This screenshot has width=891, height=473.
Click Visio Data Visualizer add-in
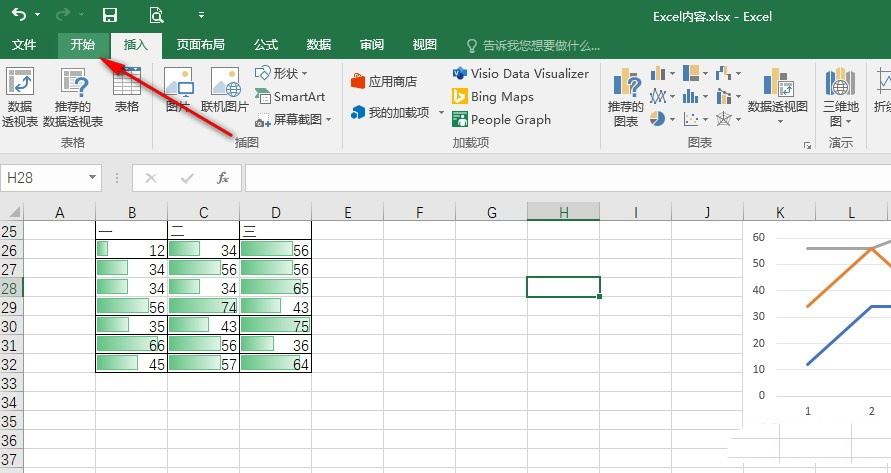tap(520, 73)
